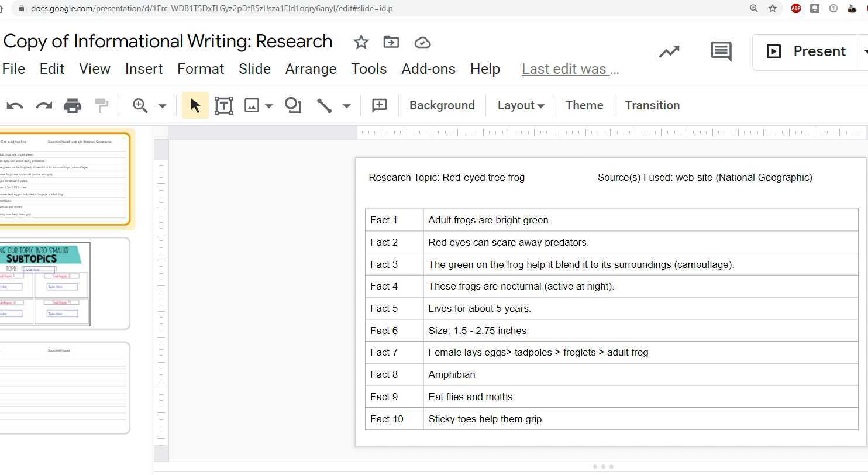Expand the zoom dropdown arrow

click(x=163, y=106)
